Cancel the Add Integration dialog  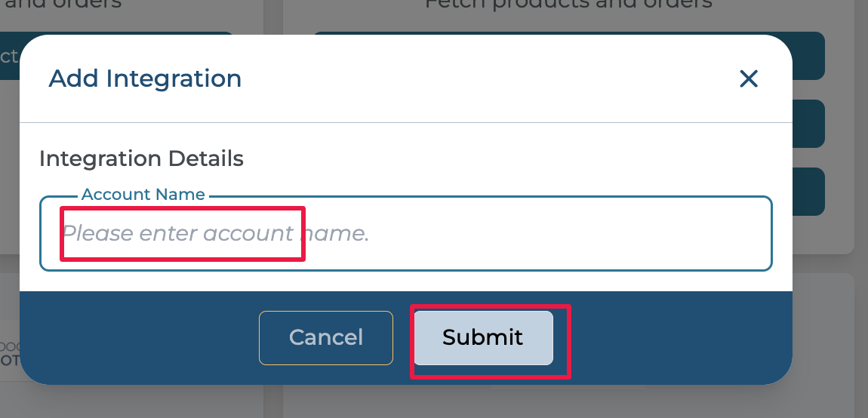[326, 337]
